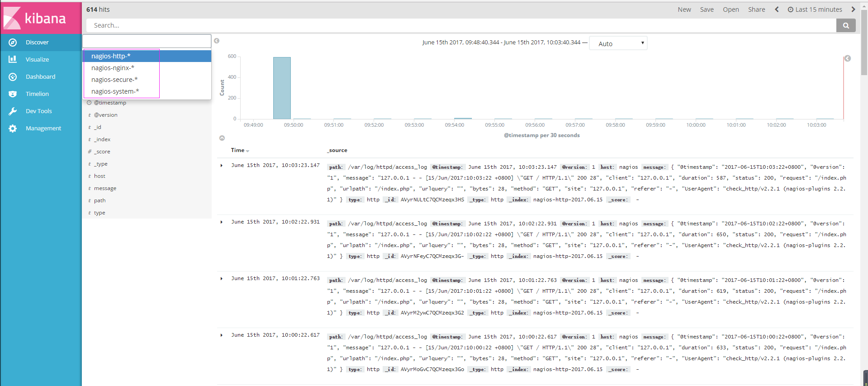Open Discover from the sidebar
The image size is (868, 386).
pyautogui.click(x=37, y=42)
